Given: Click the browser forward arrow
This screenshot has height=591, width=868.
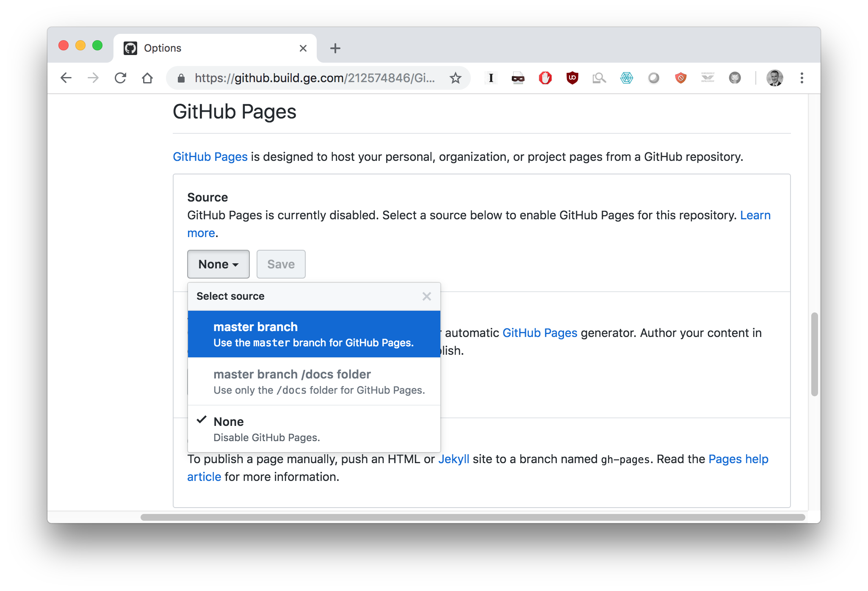Looking at the screenshot, I should click(x=93, y=78).
